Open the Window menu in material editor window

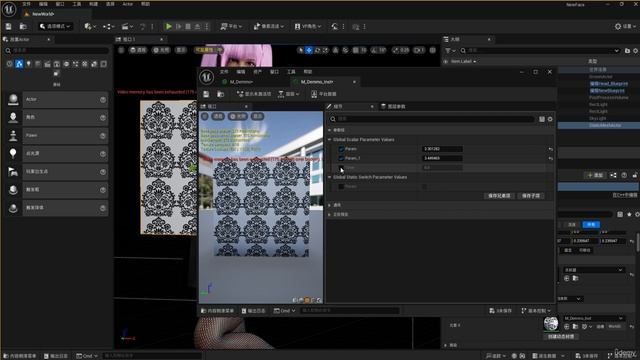274,72
